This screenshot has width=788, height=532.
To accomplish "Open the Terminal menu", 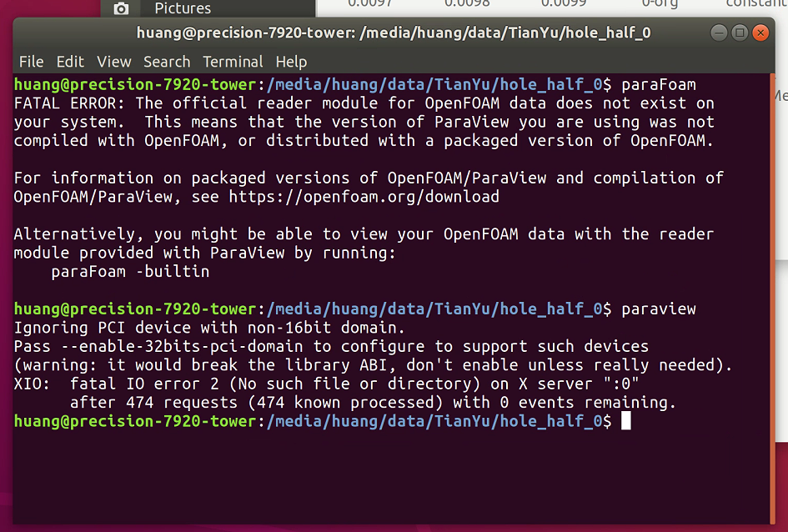I will pos(232,62).
